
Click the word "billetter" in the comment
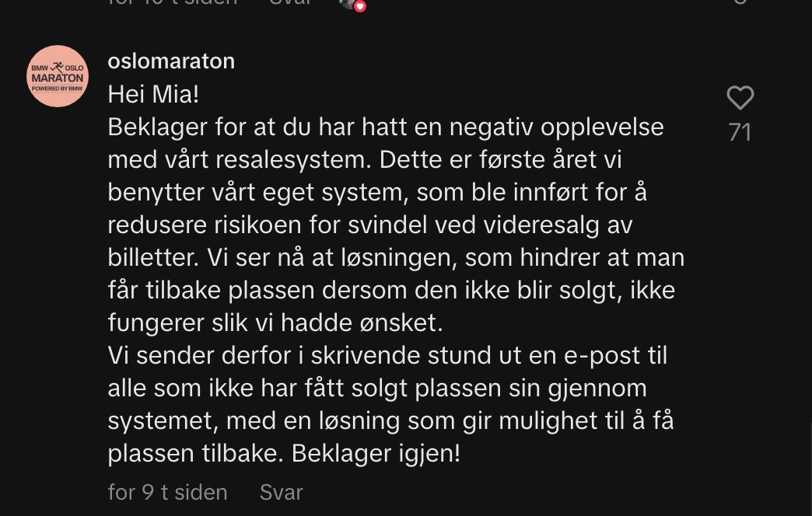click(151, 257)
